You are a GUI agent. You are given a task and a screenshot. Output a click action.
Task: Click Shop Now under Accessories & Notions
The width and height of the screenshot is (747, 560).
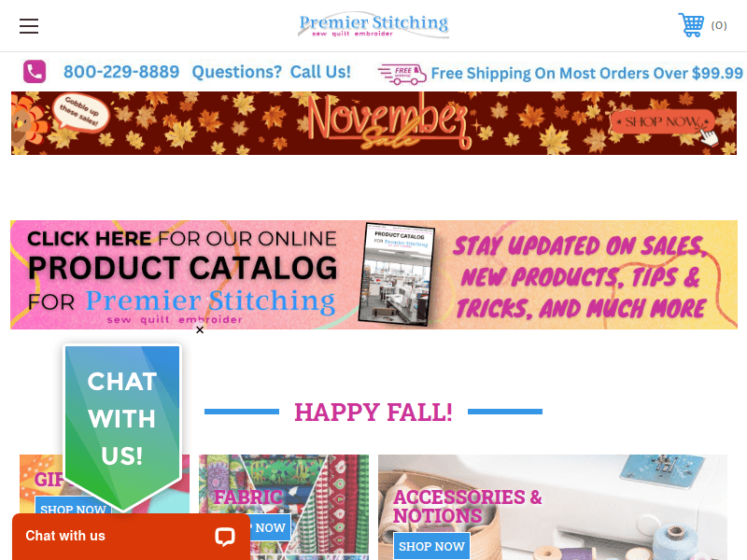click(x=431, y=546)
